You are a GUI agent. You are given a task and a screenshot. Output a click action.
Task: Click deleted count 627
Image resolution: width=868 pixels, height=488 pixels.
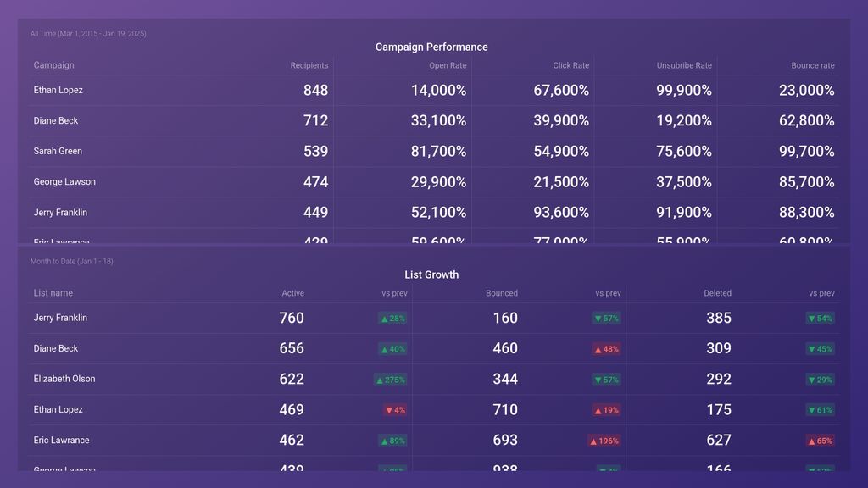tap(719, 440)
